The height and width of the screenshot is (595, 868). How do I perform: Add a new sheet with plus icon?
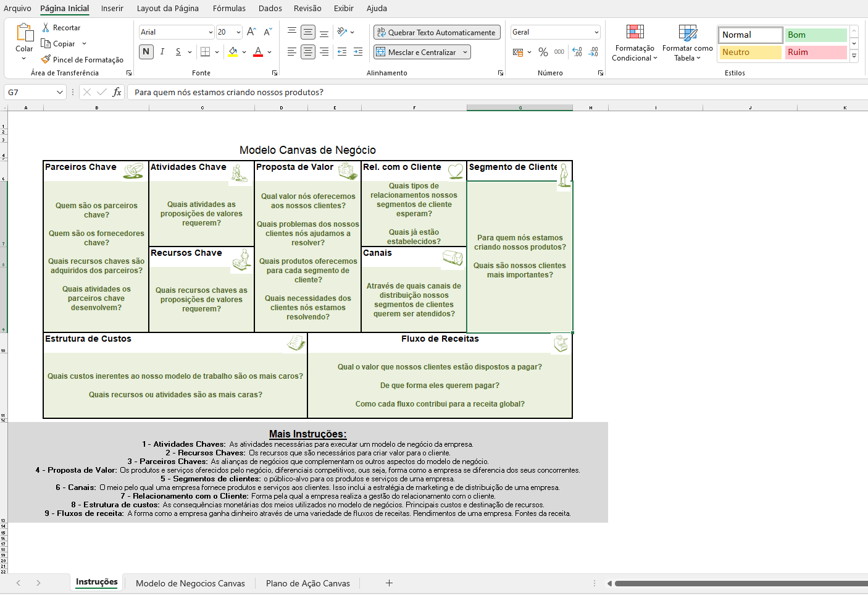(x=389, y=583)
